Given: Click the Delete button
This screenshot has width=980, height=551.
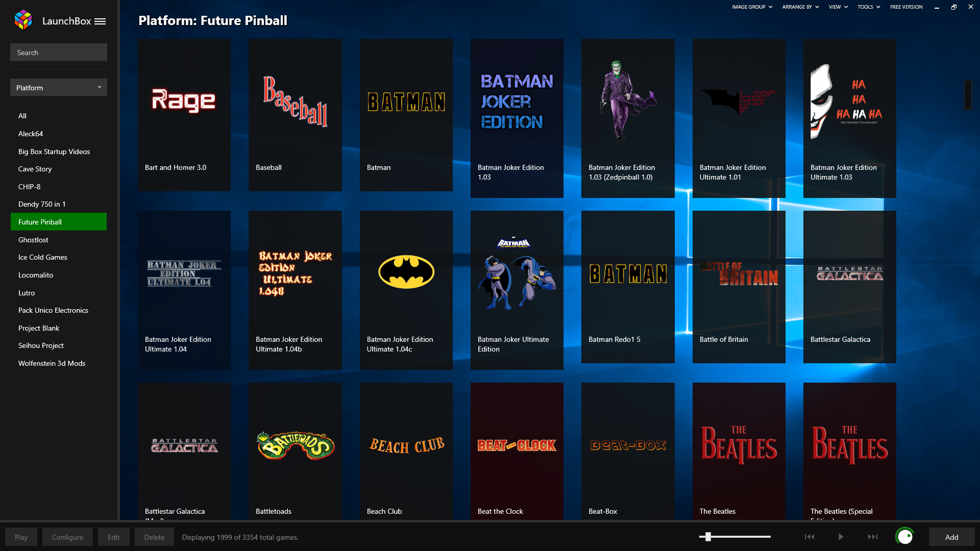Looking at the screenshot, I should [x=154, y=537].
